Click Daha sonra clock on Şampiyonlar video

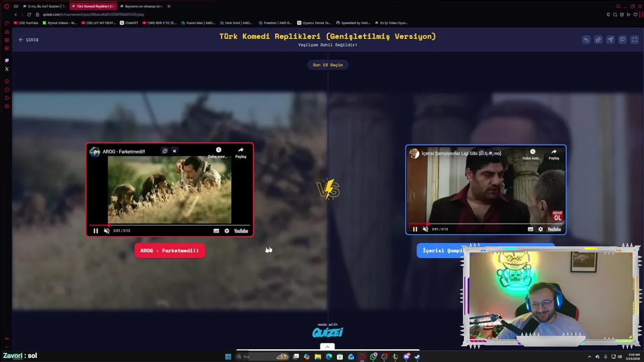coord(532,154)
